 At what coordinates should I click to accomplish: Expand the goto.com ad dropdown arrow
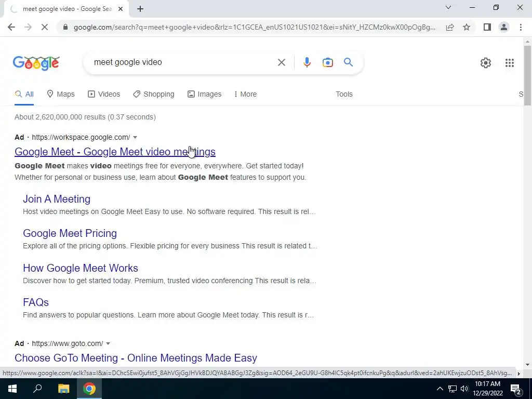coord(108,344)
